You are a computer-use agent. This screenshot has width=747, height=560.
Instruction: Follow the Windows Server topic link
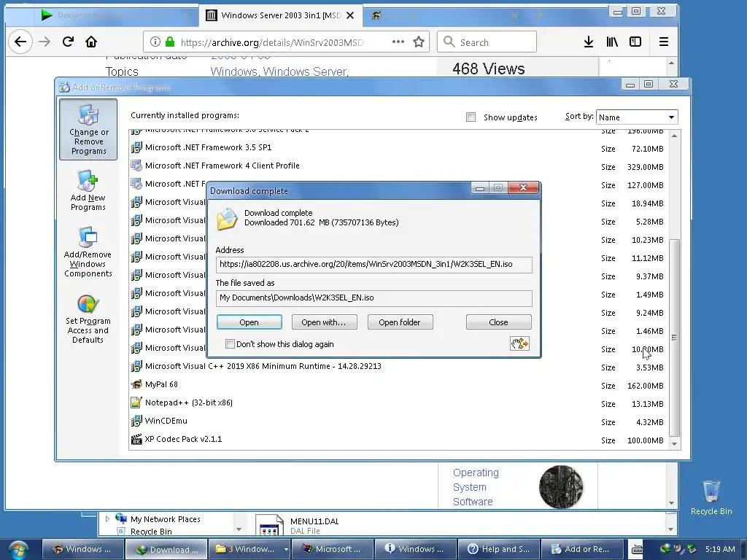point(304,71)
